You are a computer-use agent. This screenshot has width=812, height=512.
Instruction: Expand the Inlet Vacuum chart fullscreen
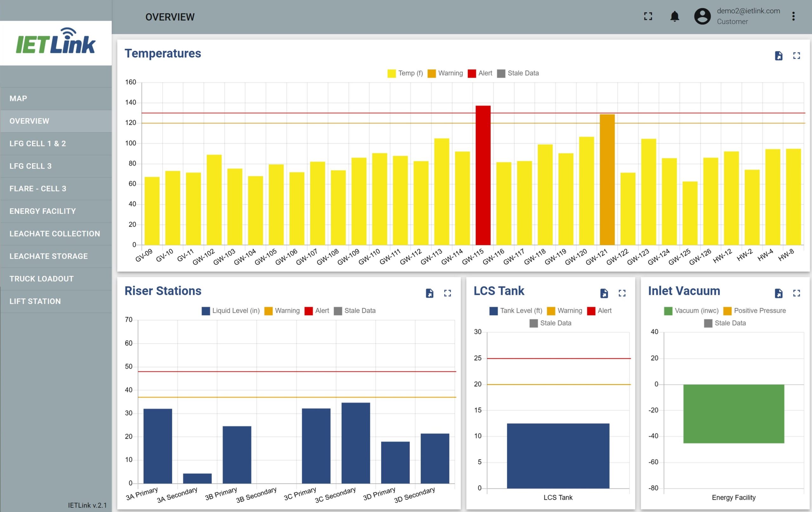[x=796, y=293]
